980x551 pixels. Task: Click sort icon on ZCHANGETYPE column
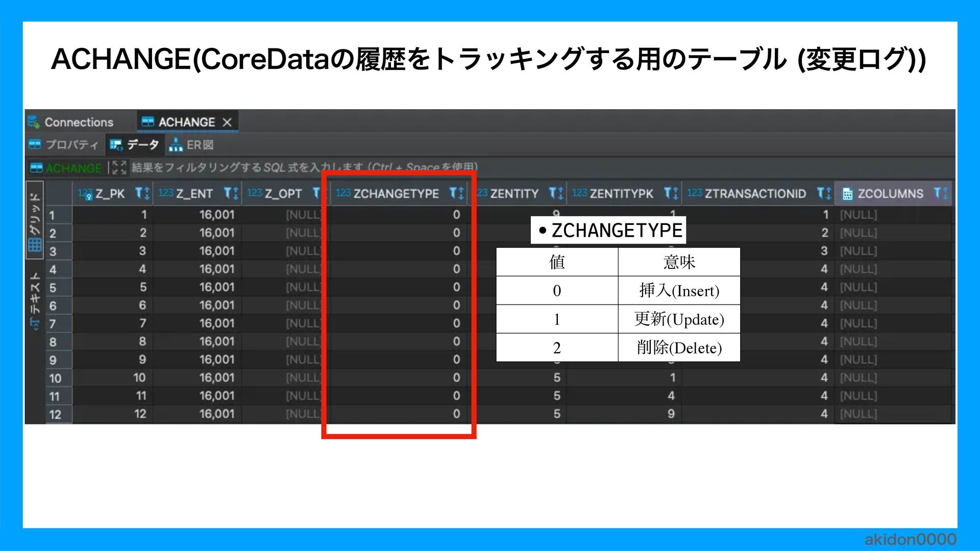point(461,193)
